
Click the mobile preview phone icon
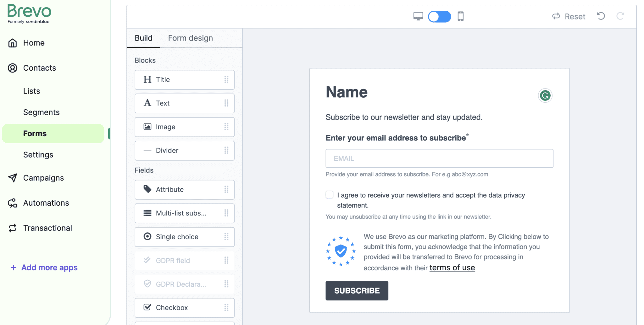461,16
